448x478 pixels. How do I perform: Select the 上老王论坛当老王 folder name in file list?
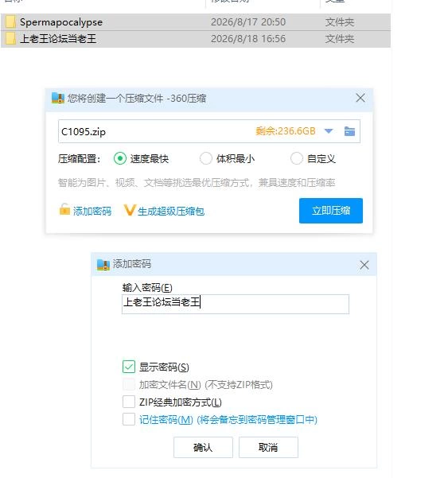tap(58, 39)
